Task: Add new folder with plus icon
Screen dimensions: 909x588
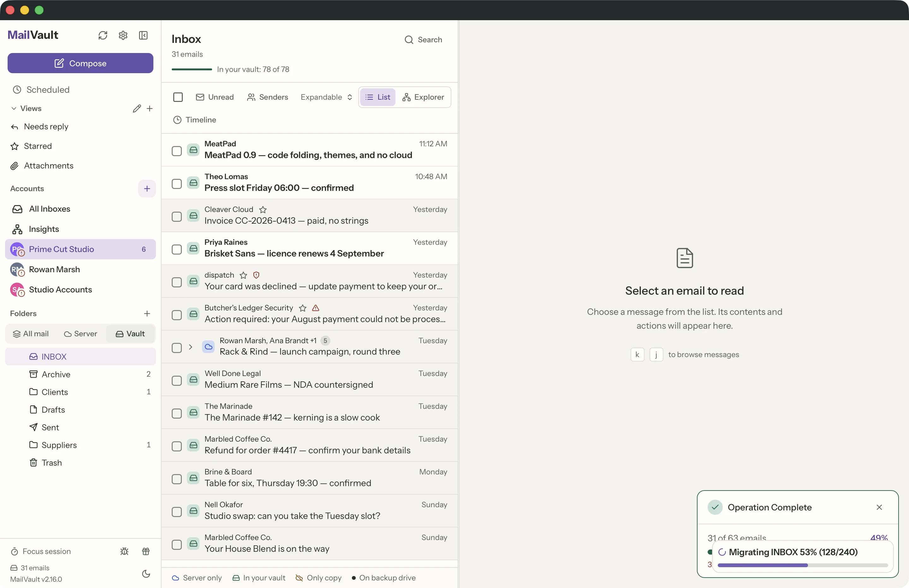Action: (147, 314)
